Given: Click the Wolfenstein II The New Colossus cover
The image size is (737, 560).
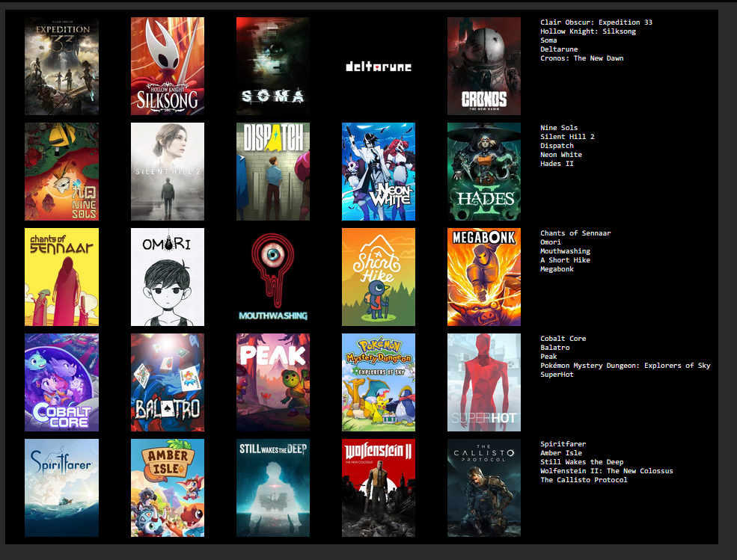Looking at the screenshot, I should click(379, 488).
